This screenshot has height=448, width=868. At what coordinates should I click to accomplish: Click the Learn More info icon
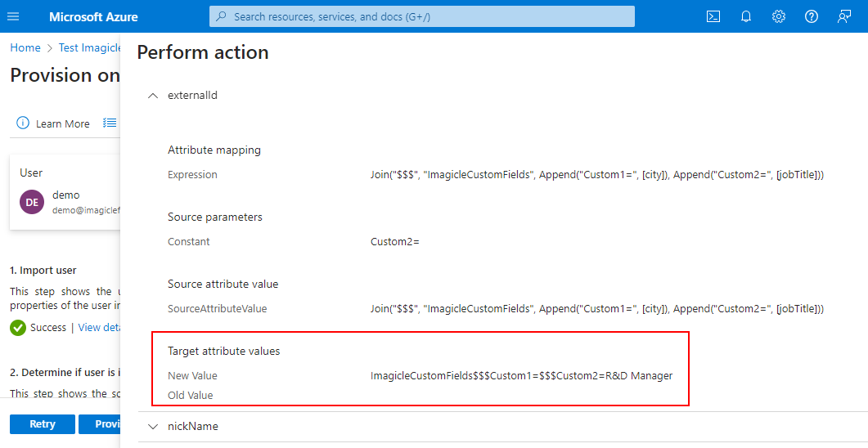(23, 123)
